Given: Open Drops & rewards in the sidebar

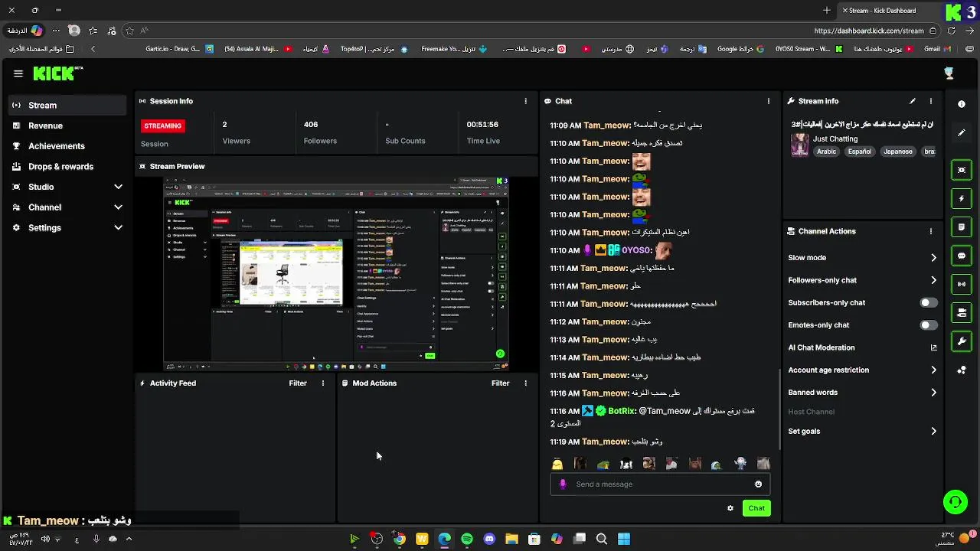Looking at the screenshot, I should pyautogui.click(x=67, y=167).
